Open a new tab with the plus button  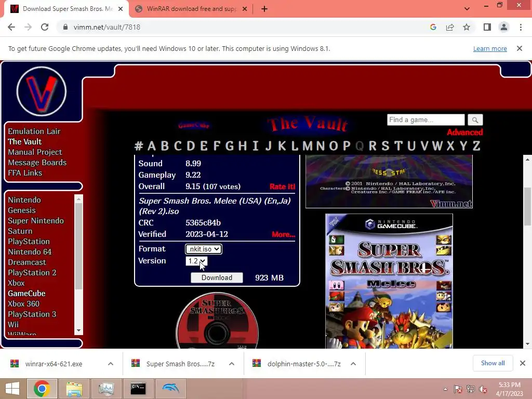(264, 9)
